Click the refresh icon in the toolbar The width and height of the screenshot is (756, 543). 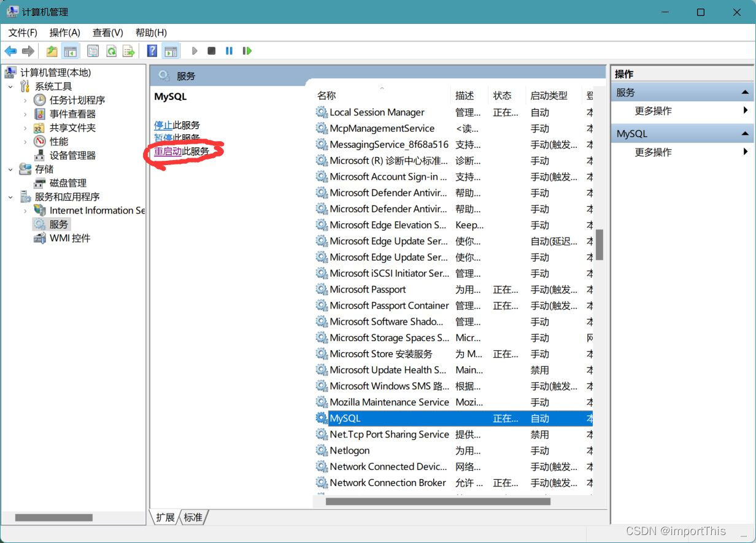111,50
